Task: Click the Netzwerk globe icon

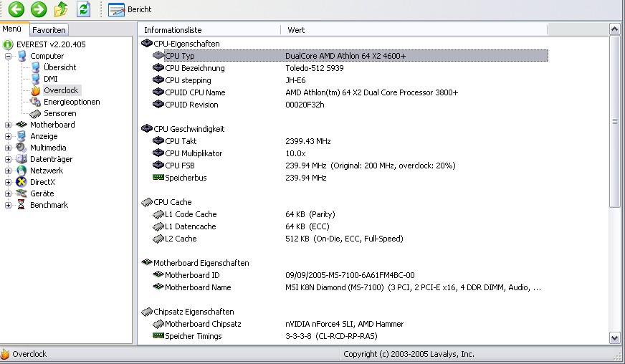Action: click(x=22, y=171)
